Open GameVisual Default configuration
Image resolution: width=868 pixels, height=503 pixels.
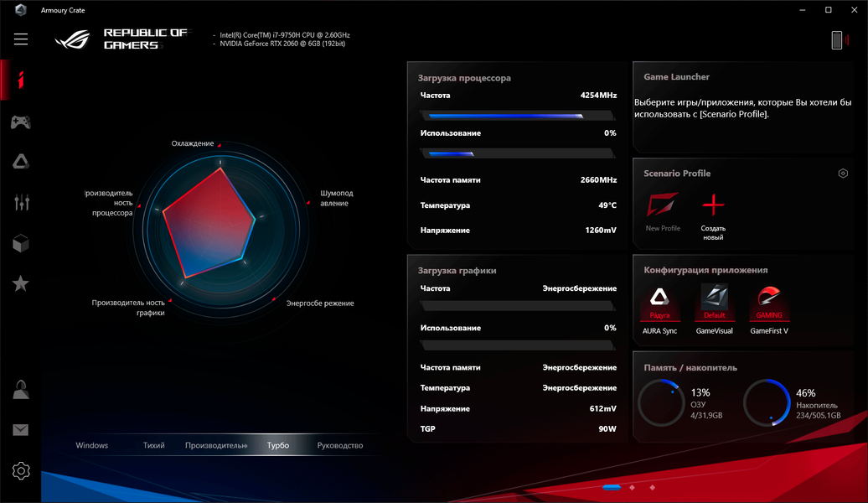coord(714,309)
